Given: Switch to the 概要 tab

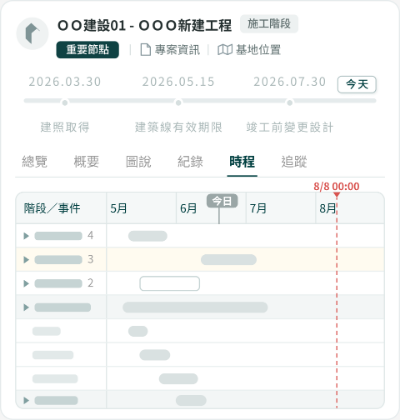Looking at the screenshot, I should click(86, 162).
